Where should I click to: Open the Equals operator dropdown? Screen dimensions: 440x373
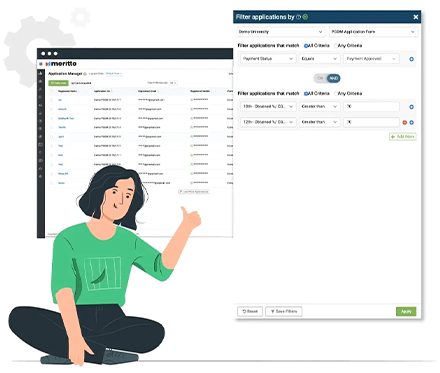319,59
